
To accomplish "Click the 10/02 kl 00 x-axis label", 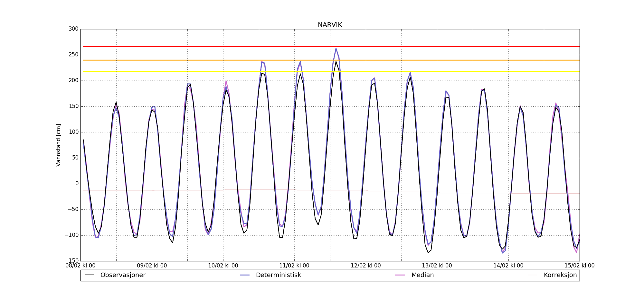I will [223, 266].
